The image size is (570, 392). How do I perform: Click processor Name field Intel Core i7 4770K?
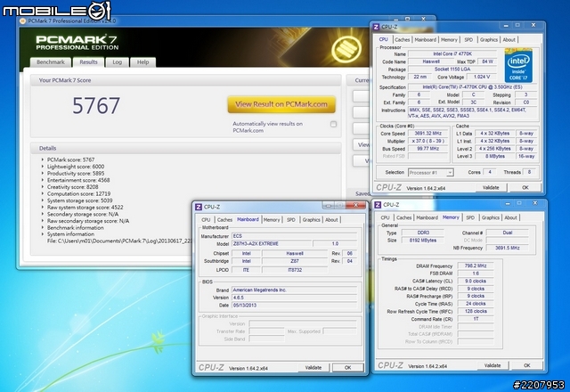point(452,53)
